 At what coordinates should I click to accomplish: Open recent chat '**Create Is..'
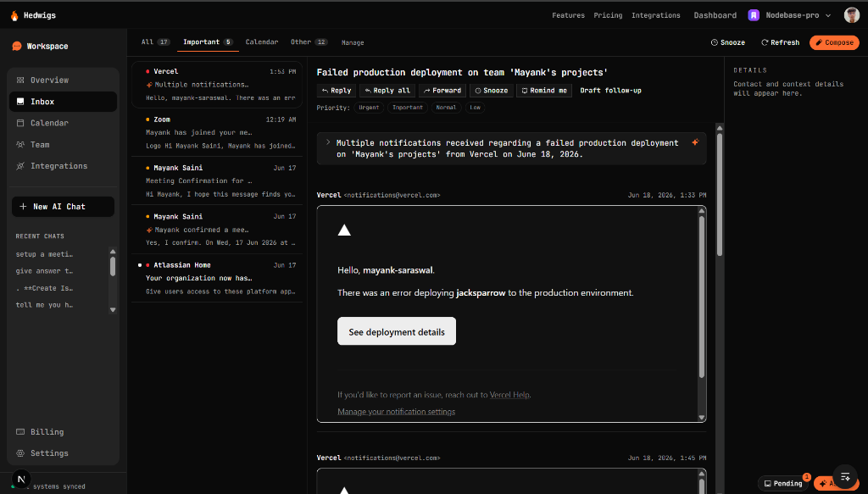[x=44, y=288]
